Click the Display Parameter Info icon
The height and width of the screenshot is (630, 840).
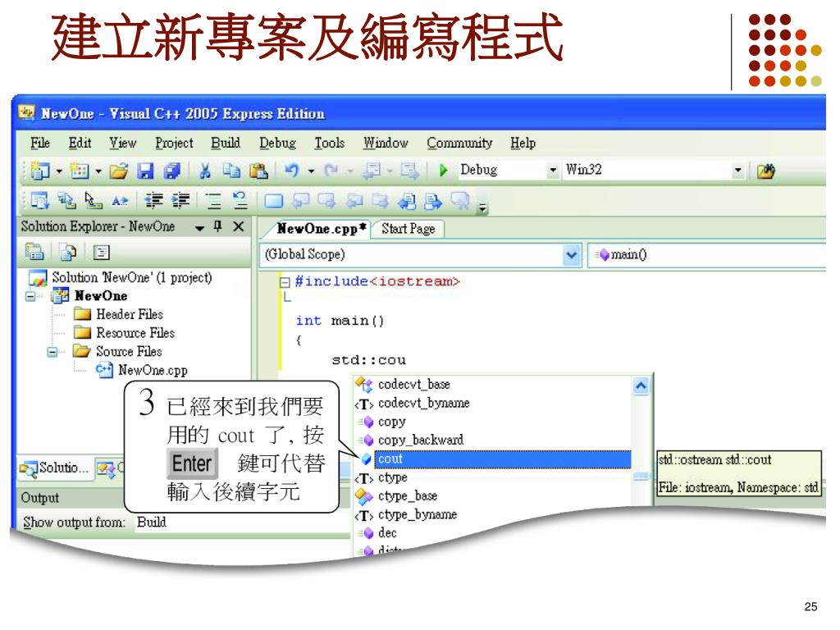pyautogui.click(x=66, y=201)
